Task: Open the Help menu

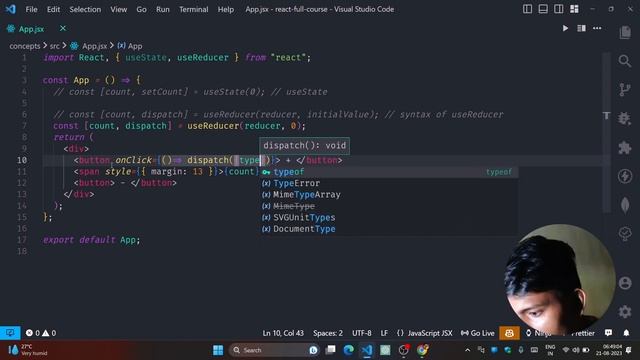Action: [x=226, y=9]
